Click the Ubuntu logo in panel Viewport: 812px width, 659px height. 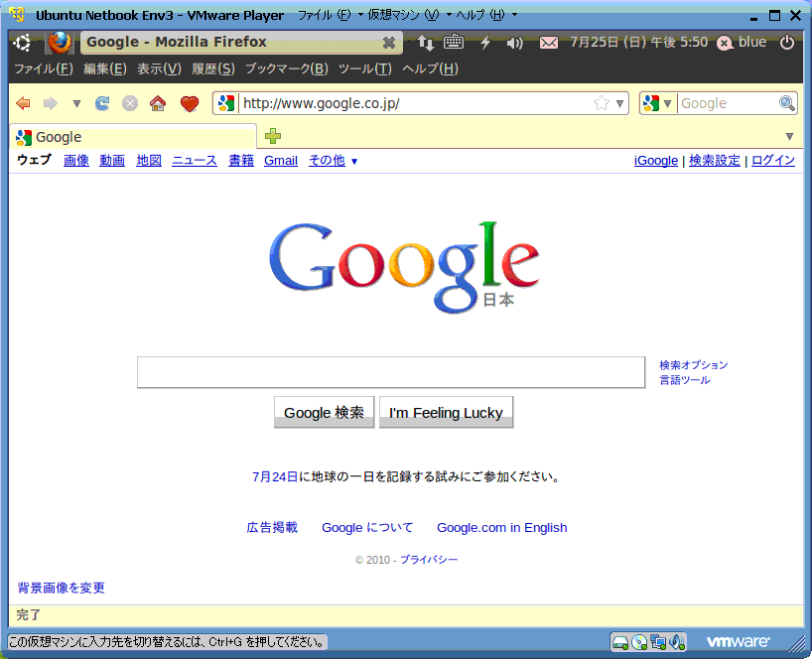pyautogui.click(x=22, y=43)
